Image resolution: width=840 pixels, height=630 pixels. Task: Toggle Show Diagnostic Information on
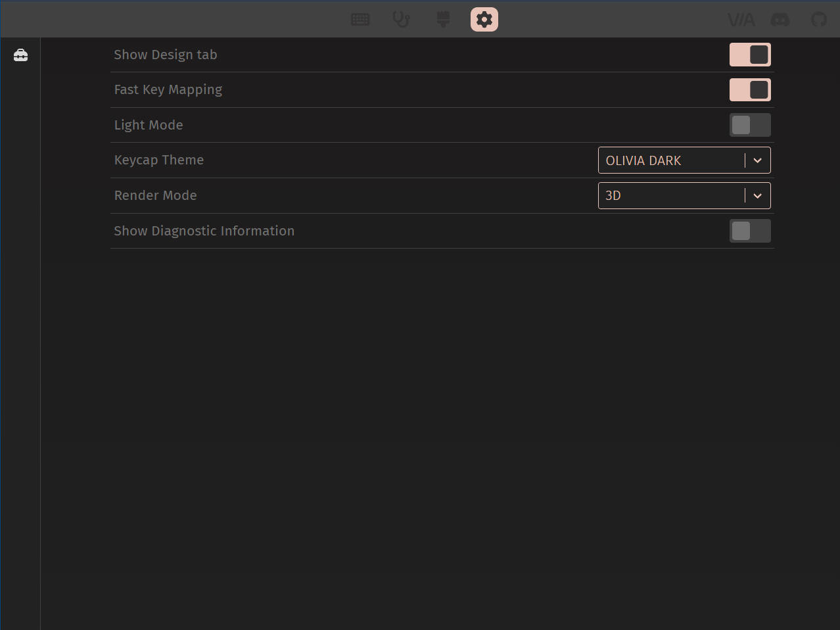(x=750, y=231)
